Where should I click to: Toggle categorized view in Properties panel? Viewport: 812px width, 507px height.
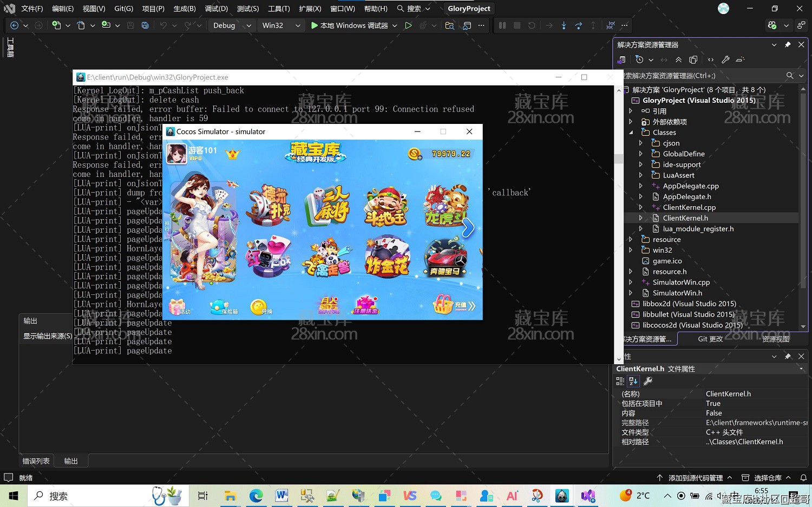[620, 381]
